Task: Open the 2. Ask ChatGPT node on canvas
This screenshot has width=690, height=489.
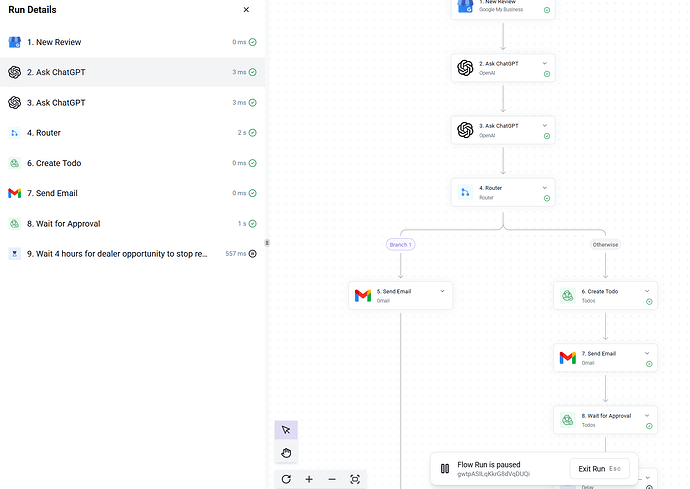Action: tap(503, 68)
